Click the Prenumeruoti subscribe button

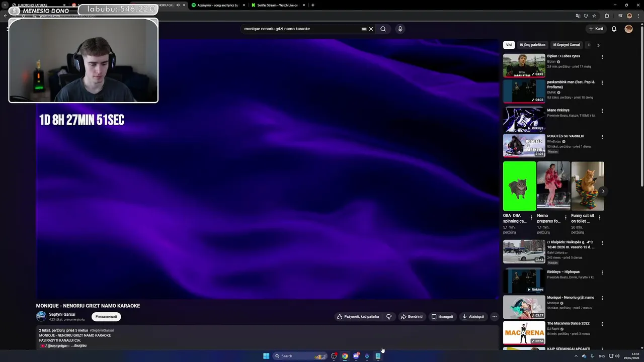pyautogui.click(x=106, y=317)
